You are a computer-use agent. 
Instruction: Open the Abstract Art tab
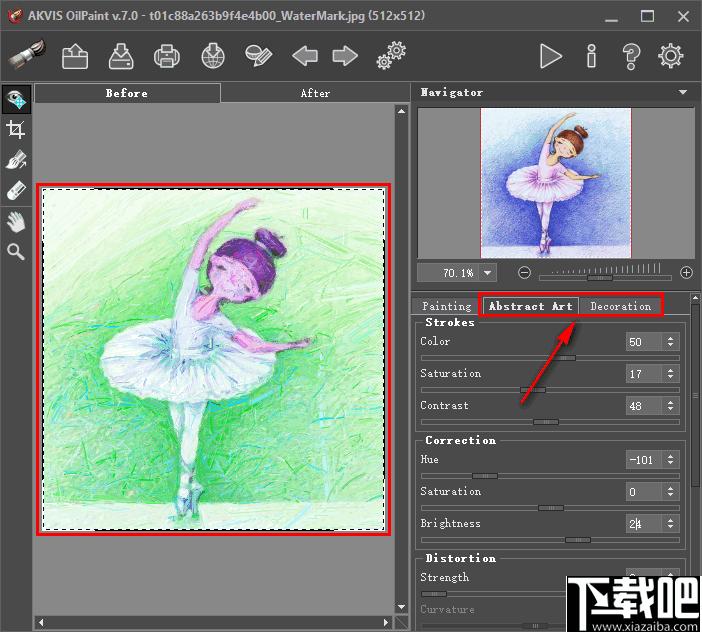tap(531, 306)
